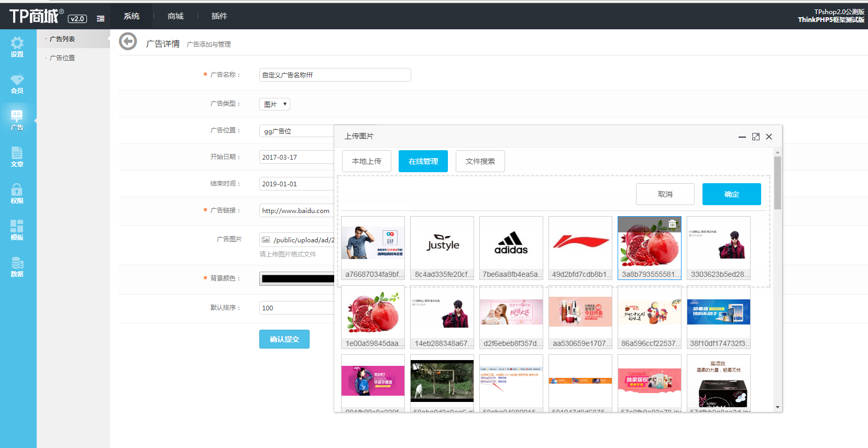The height and width of the screenshot is (448, 868).
Task: Open the 广告类型 图片 dropdown
Action: pyautogui.click(x=274, y=104)
